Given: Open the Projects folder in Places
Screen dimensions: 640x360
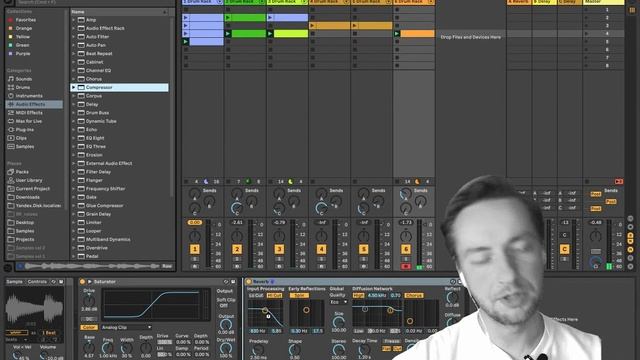Looking at the screenshot, I should pyautogui.click(x=24, y=240).
